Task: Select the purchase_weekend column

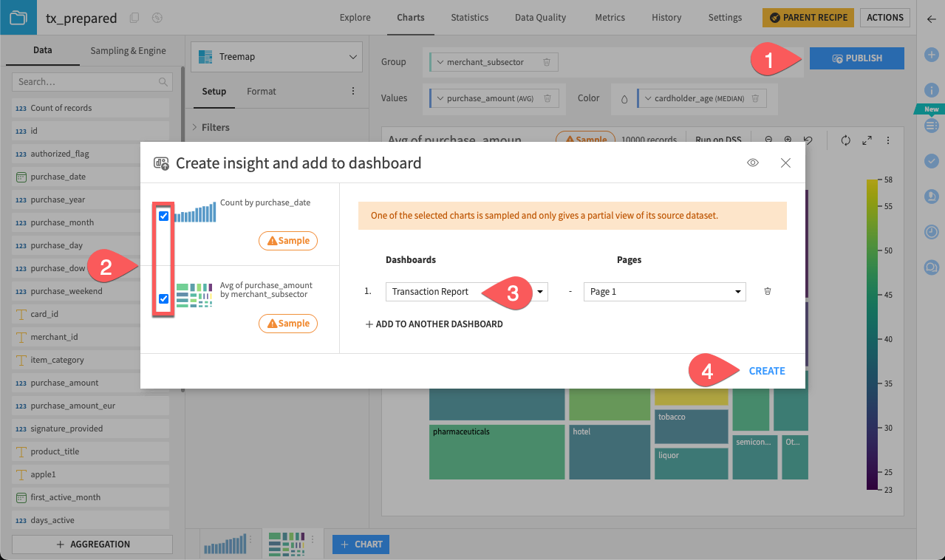Action: [90, 291]
